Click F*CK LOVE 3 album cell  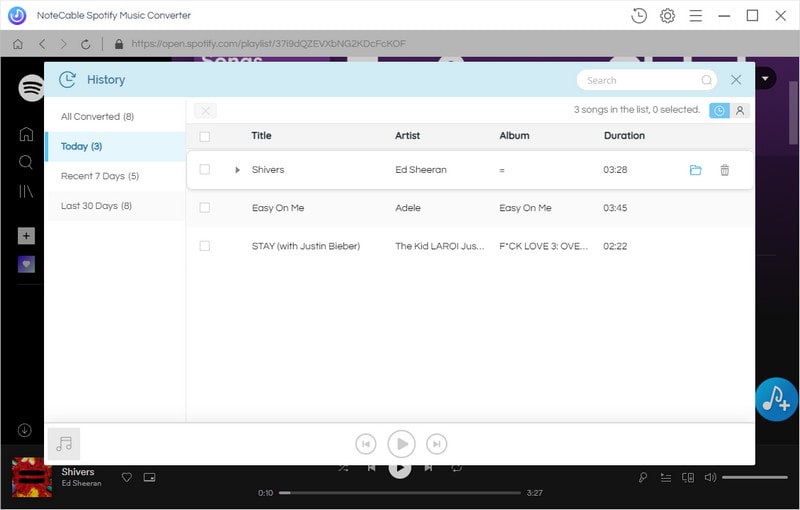coord(543,246)
